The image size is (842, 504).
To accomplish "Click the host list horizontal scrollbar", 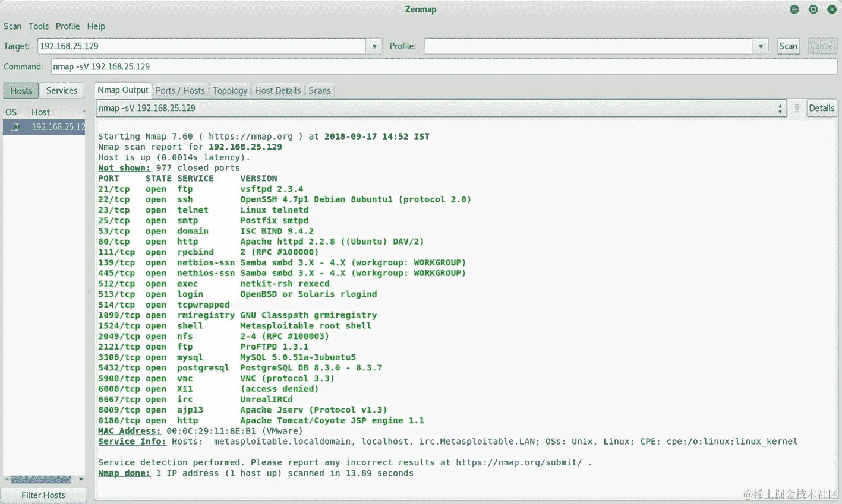I will [x=41, y=479].
